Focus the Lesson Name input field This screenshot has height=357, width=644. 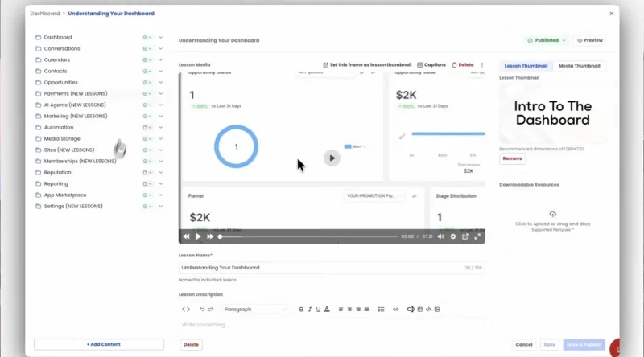[332, 268]
